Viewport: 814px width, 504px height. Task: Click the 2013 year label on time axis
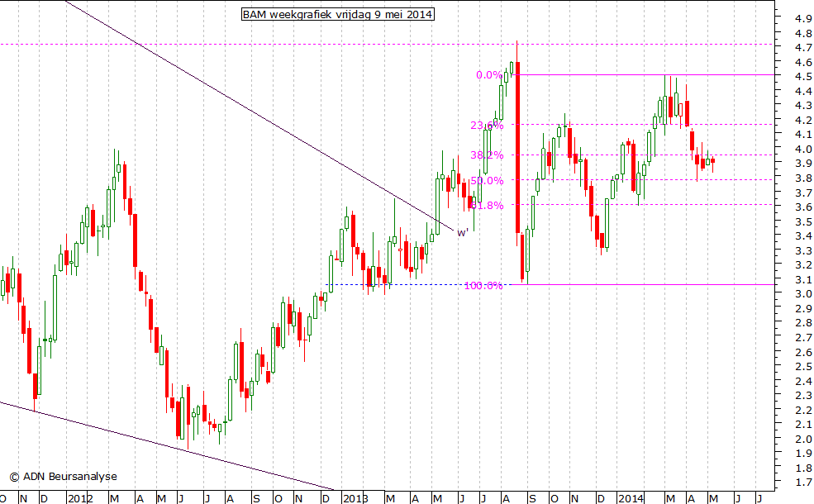point(355,499)
